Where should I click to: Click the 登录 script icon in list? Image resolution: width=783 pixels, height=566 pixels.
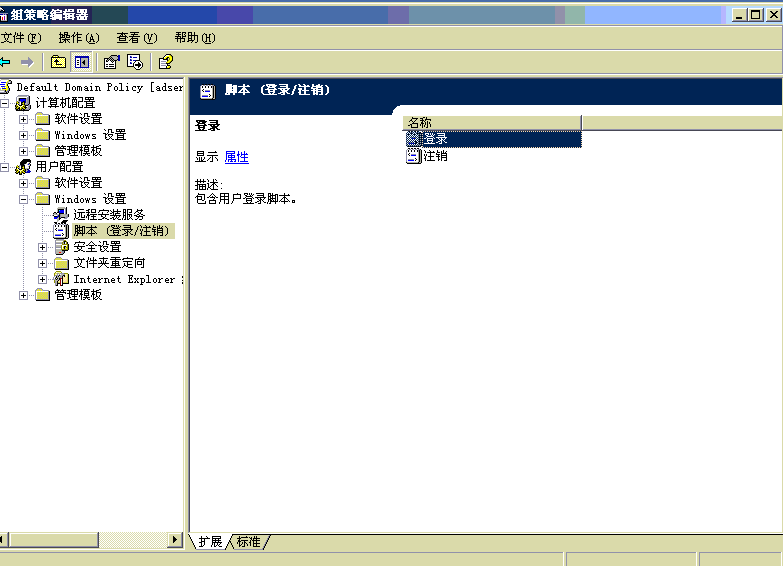point(413,139)
